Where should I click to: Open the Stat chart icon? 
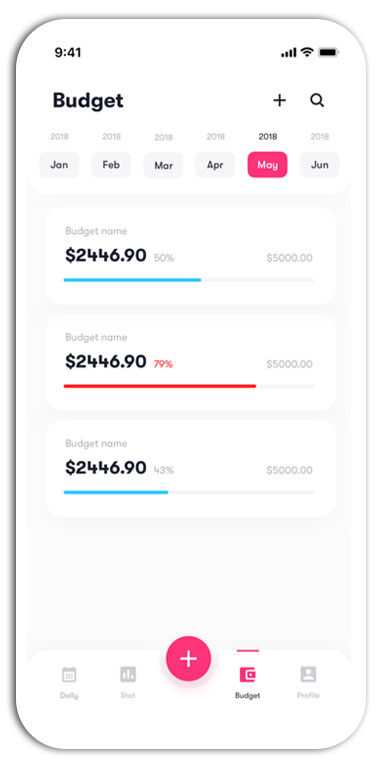click(128, 675)
